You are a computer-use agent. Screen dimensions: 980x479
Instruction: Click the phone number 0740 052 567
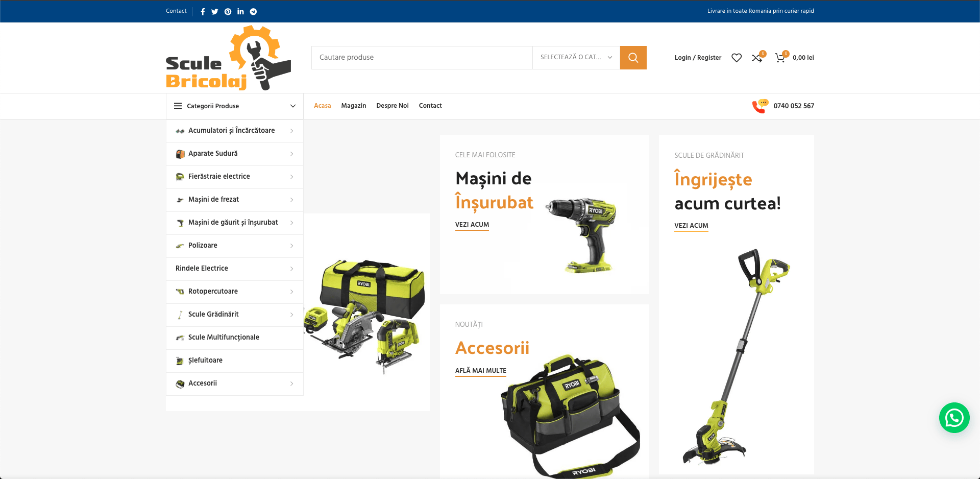794,106
